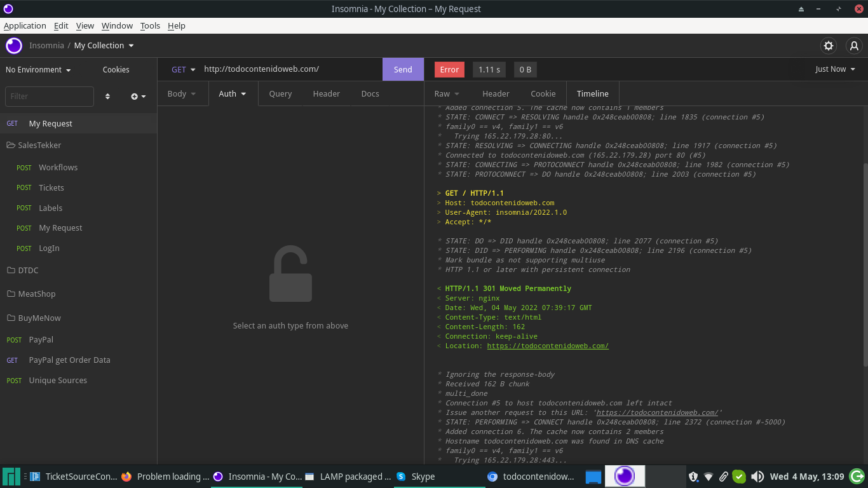Open TicketSourceCon taskbar window

(74, 477)
